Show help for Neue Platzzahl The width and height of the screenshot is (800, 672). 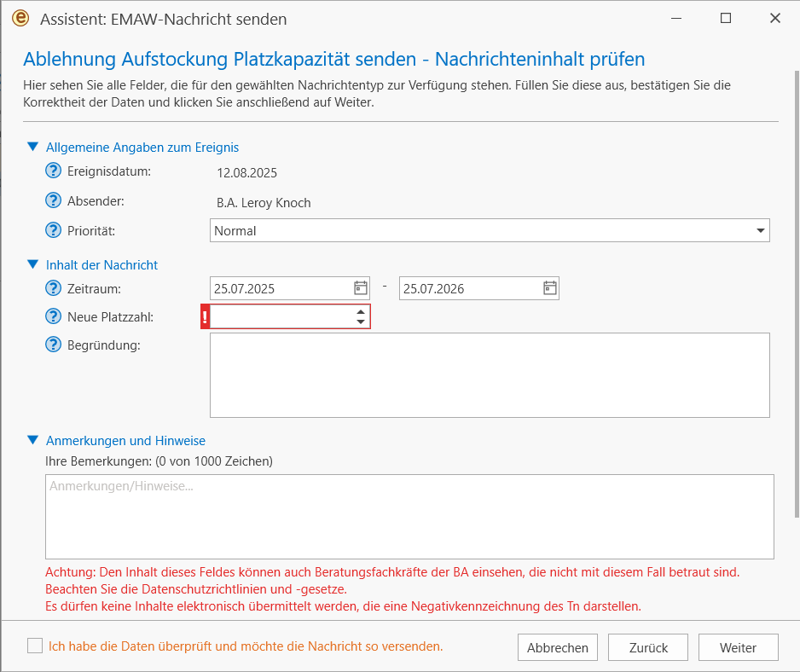(x=53, y=316)
